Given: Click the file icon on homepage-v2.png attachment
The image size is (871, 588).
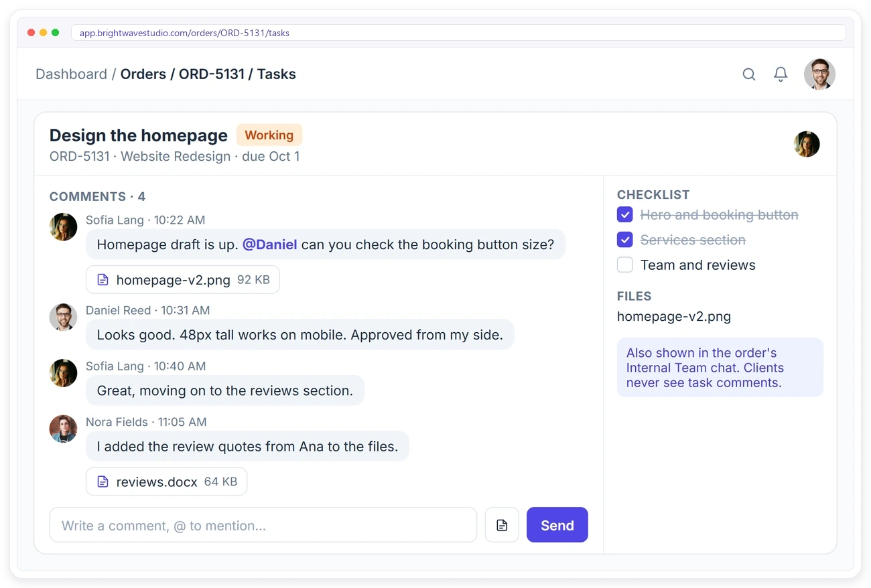Looking at the screenshot, I should pos(103,280).
